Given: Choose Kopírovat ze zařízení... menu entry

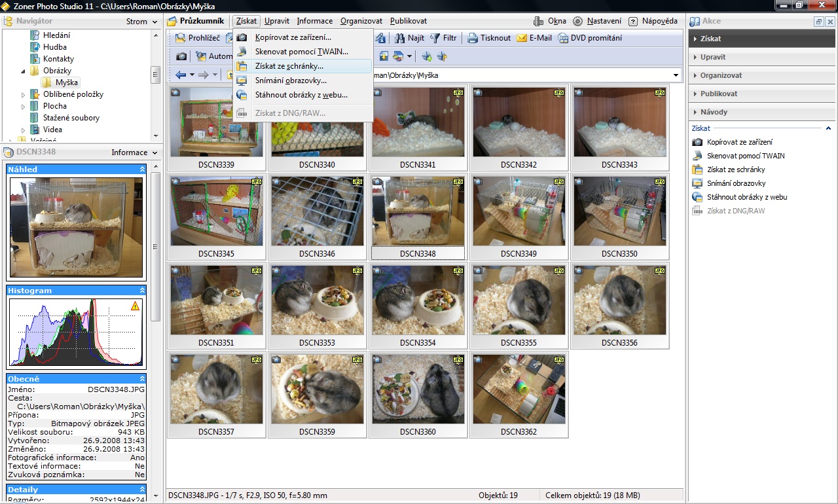Looking at the screenshot, I should click(303, 37).
